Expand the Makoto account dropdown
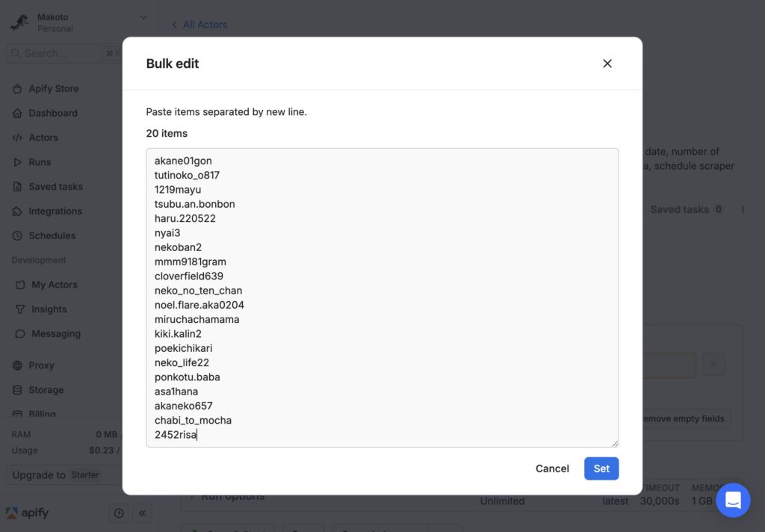The width and height of the screenshot is (765, 532). pos(143,18)
